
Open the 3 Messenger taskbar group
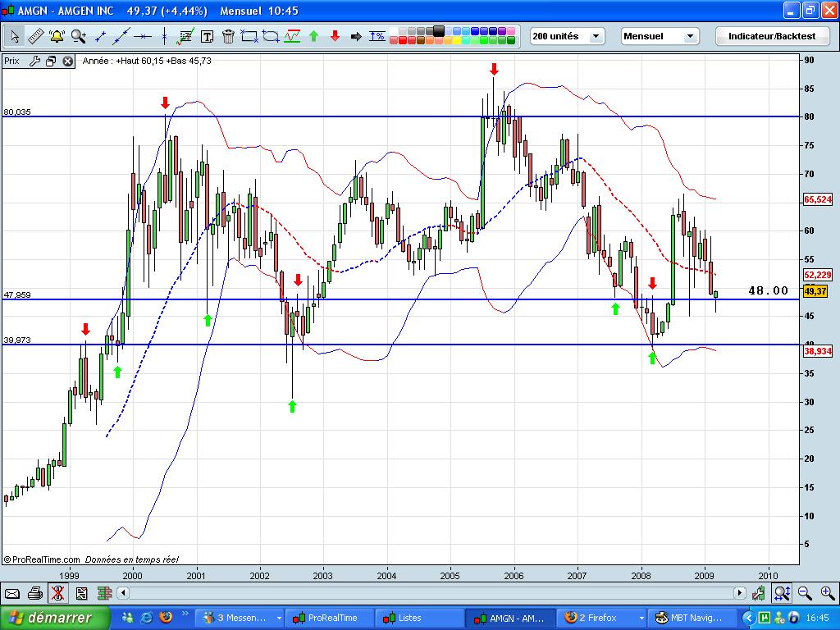click(239, 618)
